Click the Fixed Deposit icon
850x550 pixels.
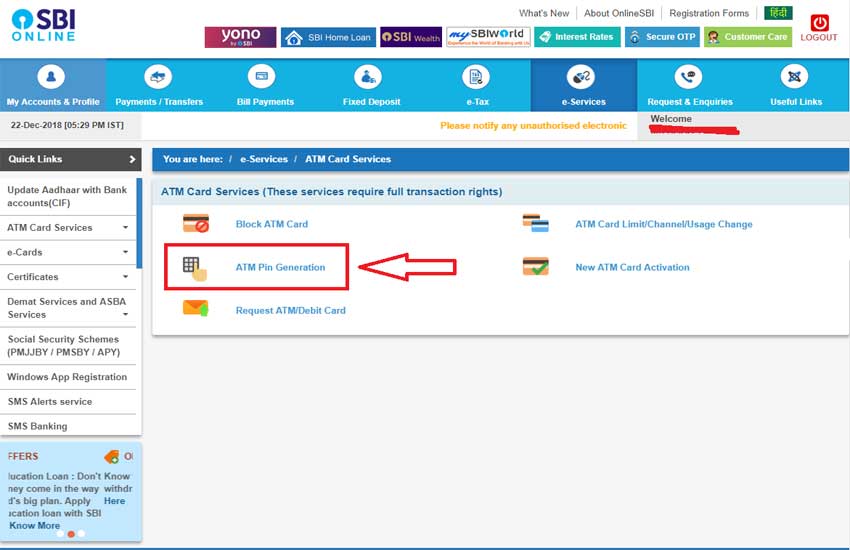pyautogui.click(x=368, y=77)
